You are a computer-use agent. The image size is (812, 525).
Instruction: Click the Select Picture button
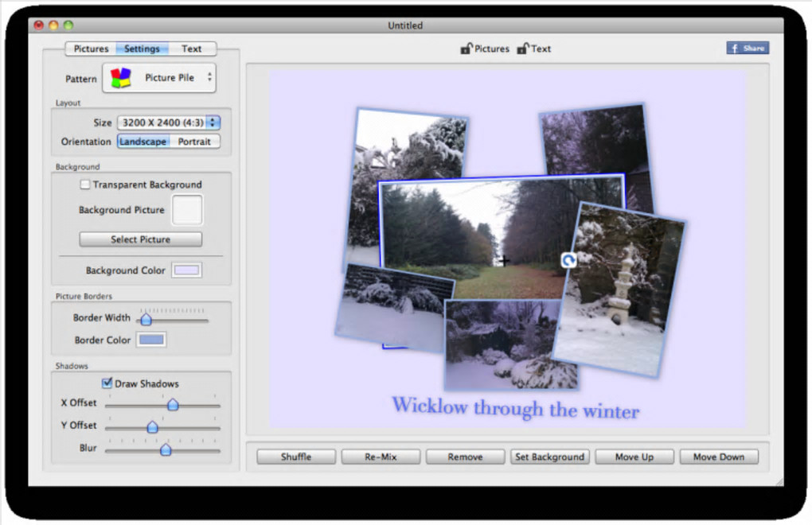[x=140, y=239]
